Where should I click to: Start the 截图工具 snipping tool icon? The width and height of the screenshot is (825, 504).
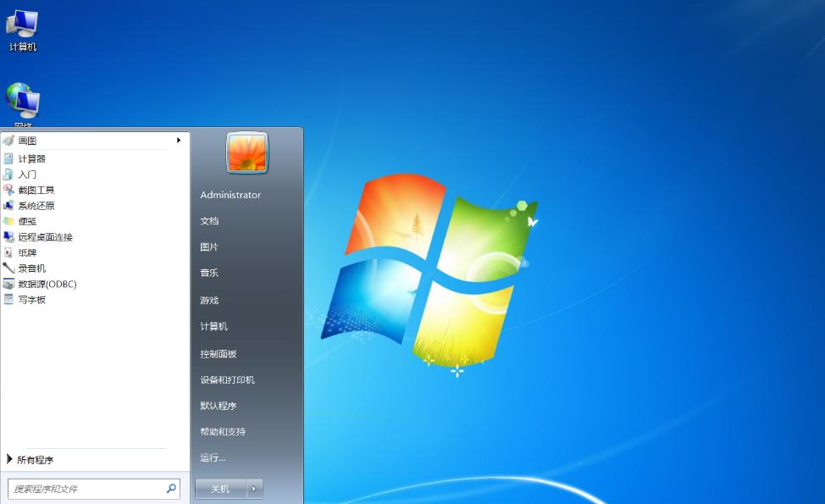pyautogui.click(x=8, y=190)
